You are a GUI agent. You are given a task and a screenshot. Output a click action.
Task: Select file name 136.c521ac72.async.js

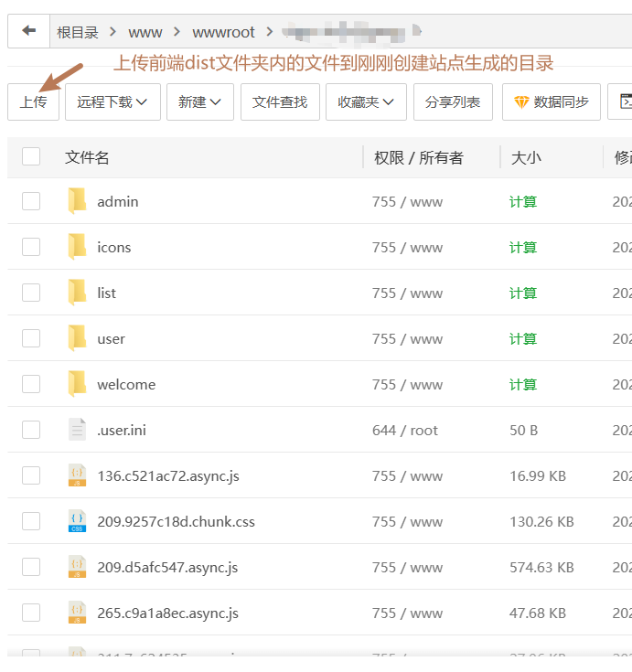click(x=168, y=476)
